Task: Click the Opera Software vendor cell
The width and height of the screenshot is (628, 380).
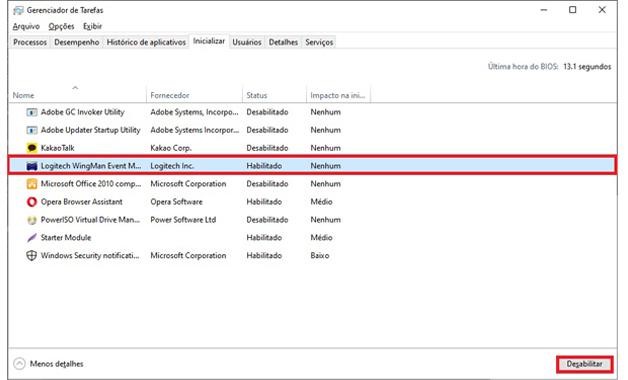Action: [x=177, y=202]
